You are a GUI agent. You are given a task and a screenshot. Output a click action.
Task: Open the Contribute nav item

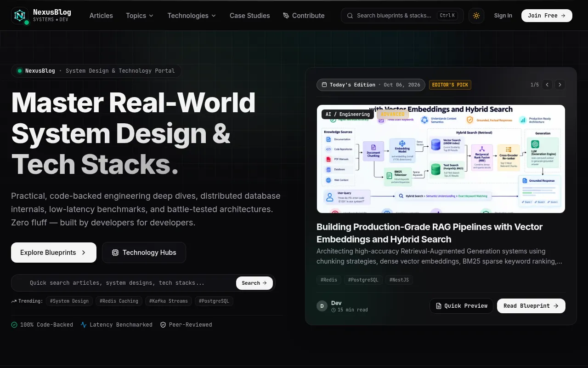[x=304, y=16]
